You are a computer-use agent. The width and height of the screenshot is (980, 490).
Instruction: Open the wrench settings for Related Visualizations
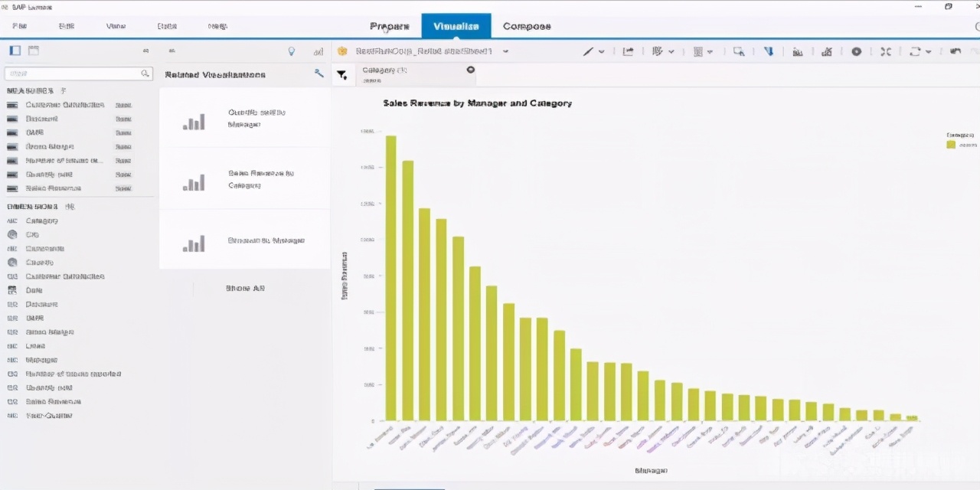[x=319, y=73]
